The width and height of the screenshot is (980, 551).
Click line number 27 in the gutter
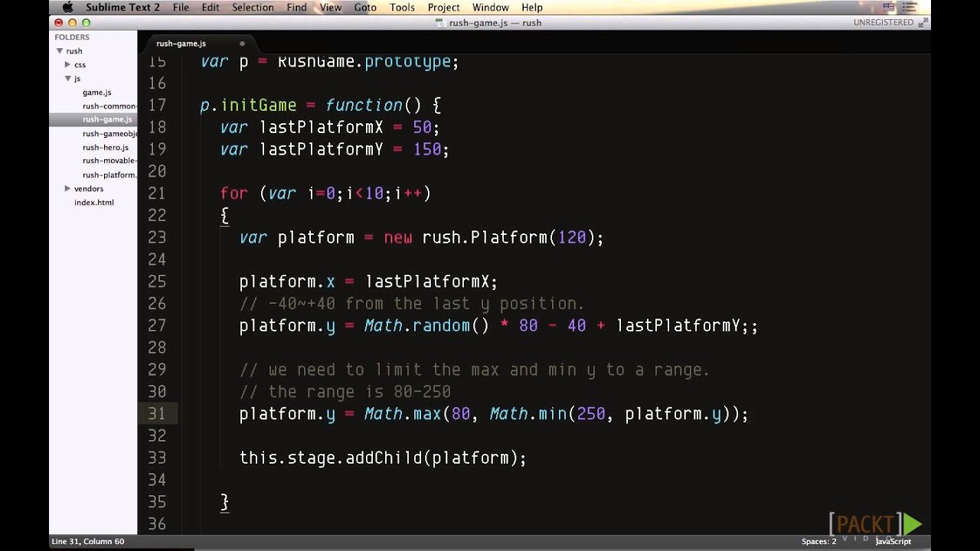pos(157,325)
